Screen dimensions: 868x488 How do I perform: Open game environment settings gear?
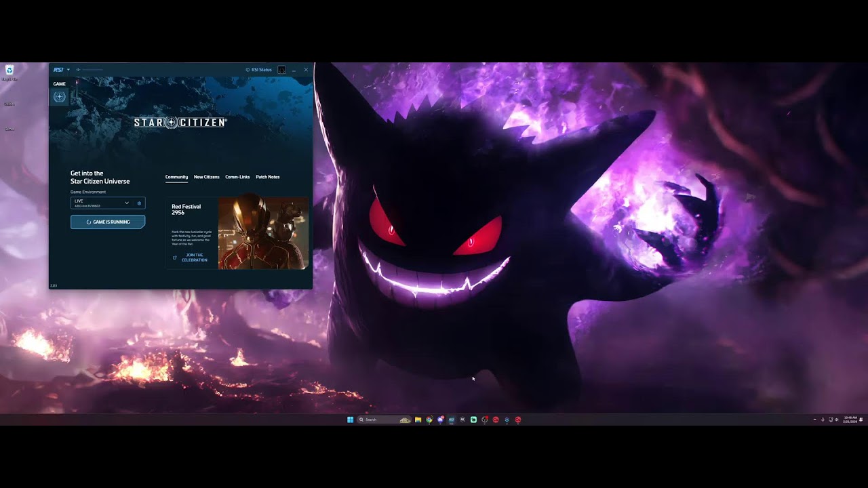pyautogui.click(x=139, y=203)
